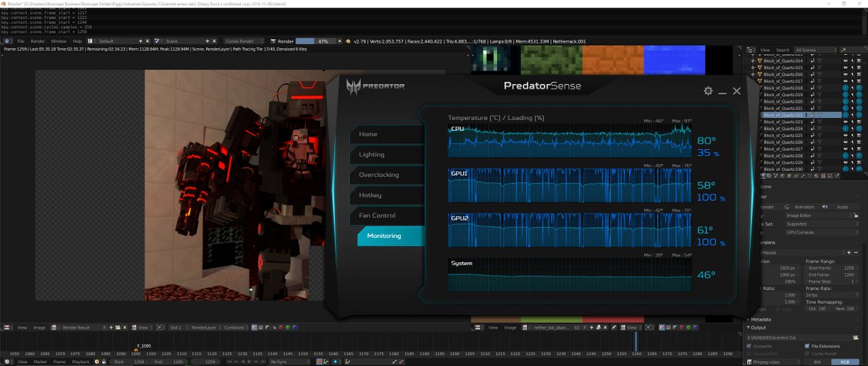Image resolution: width=868 pixels, height=366 pixels.
Task: Open the outliner filter search icon
Action: (x=843, y=49)
